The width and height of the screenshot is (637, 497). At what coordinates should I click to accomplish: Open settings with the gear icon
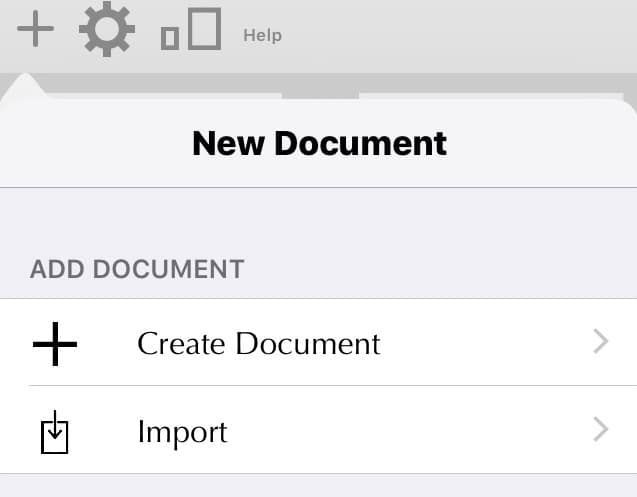(107, 29)
